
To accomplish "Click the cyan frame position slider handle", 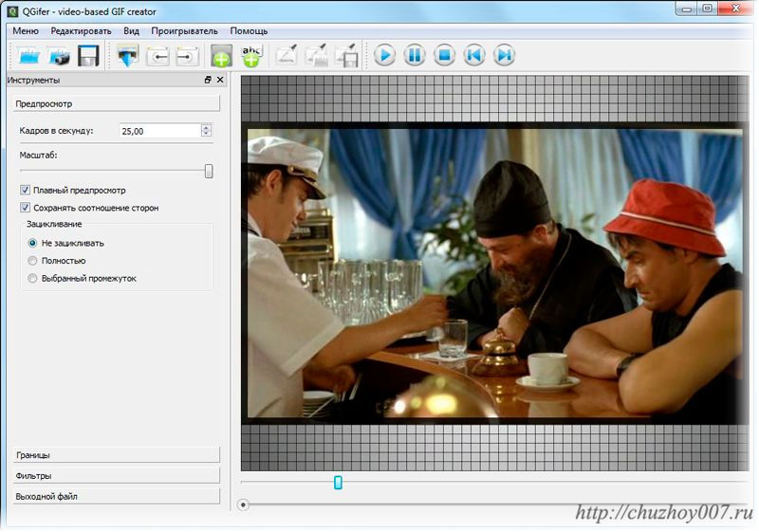I will pyautogui.click(x=338, y=482).
